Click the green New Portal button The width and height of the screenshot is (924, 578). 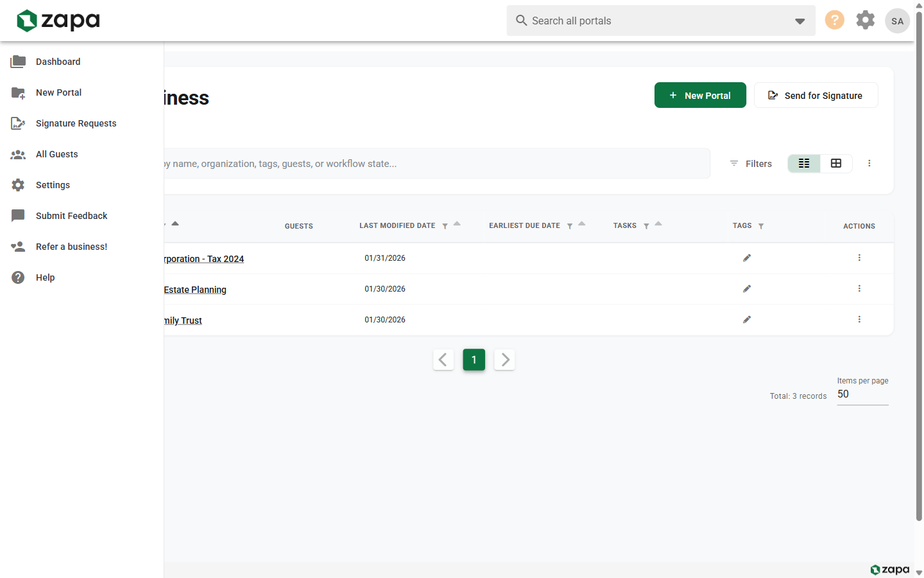coord(700,95)
